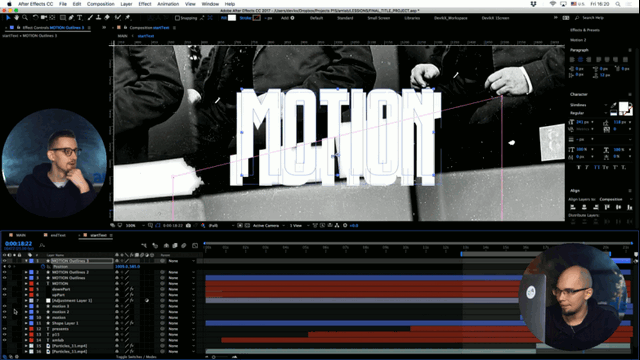Toggle visibility of MOTION Outlines 2 layer
The width and height of the screenshot is (640, 360).
(4, 272)
